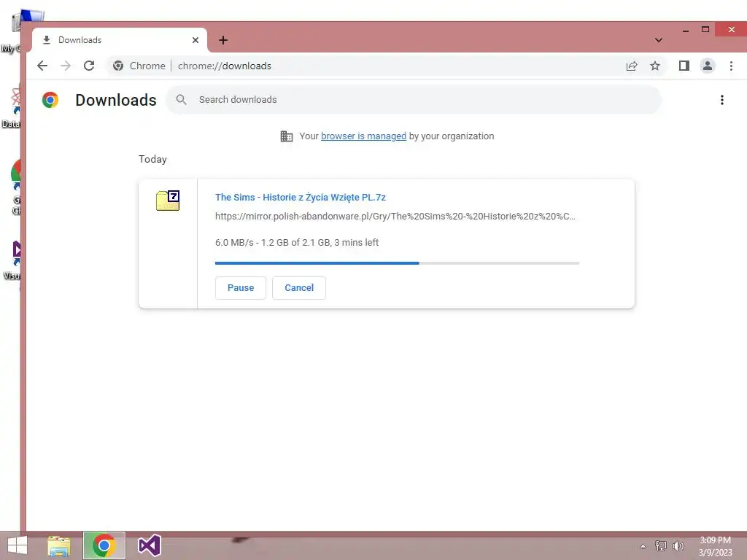Screen dimensions: 747x560
Task: Click the '6.0 MB/s - 1.2 GB of 2.1 GB' status
Action: 297,242
